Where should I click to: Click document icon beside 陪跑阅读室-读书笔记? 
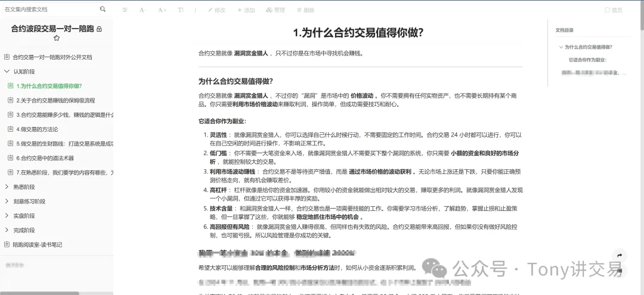pos(7,244)
